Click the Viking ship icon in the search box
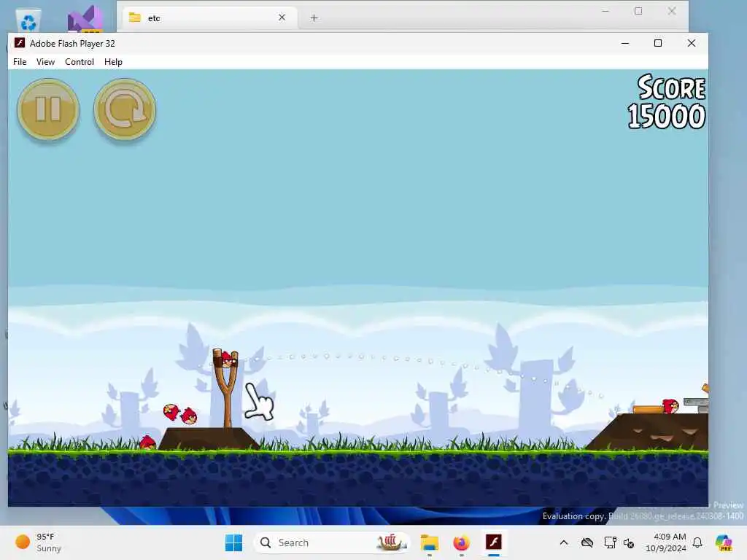747x560 pixels. click(390, 542)
